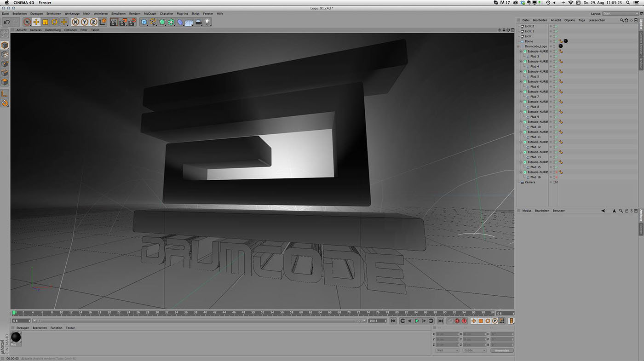
Task: Open the spline tools icon
Action: (153, 22)
